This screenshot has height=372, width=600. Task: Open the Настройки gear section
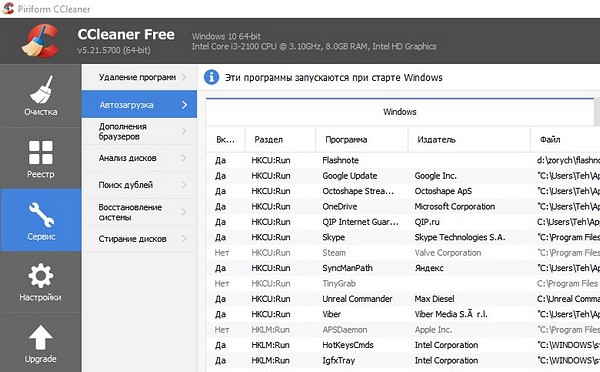(41, 282)
